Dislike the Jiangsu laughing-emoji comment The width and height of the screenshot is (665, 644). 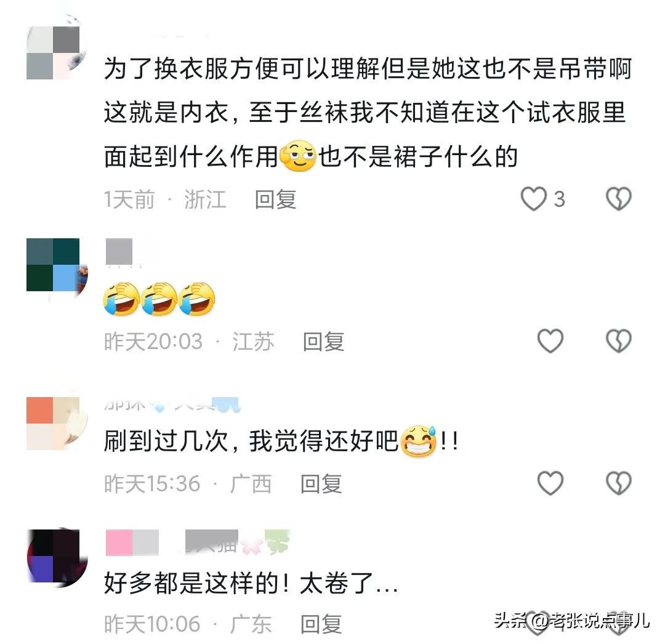[619, 341]
